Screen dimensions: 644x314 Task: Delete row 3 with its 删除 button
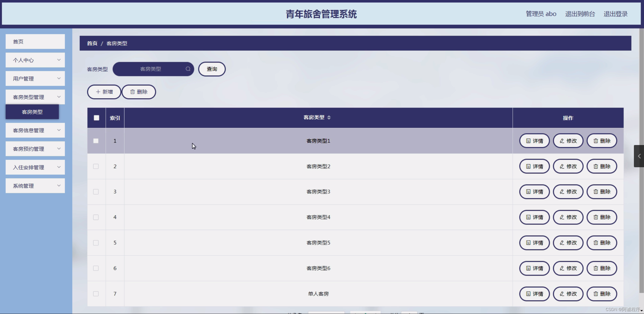(602, 192)
